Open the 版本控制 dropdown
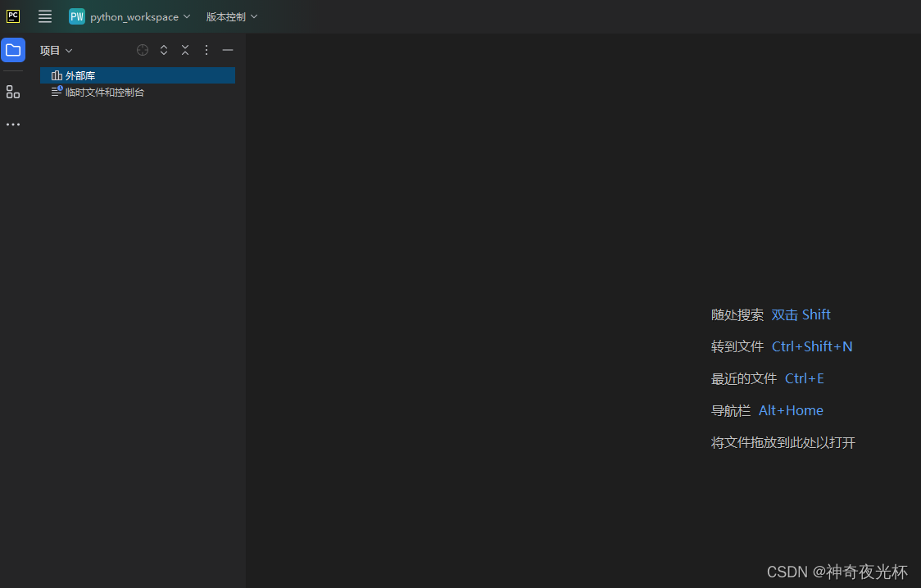This screenshot has height=588, width=921. pos(231,16)
